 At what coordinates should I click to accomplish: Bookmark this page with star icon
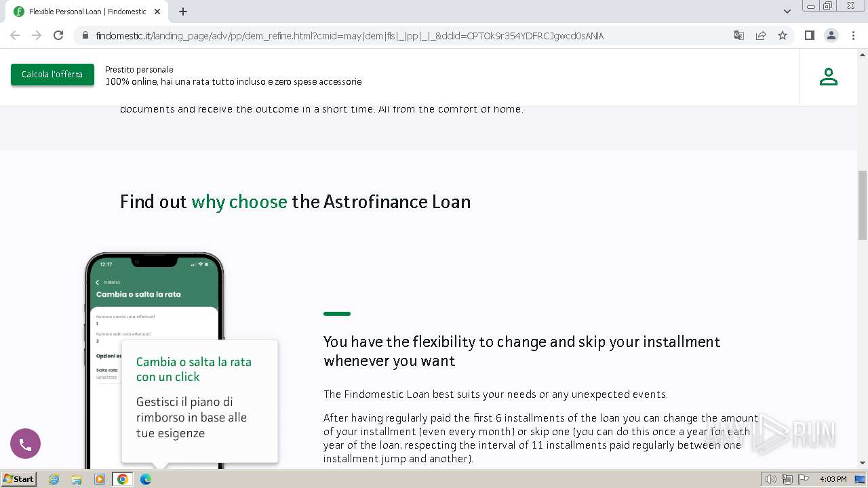coord(783,35)
